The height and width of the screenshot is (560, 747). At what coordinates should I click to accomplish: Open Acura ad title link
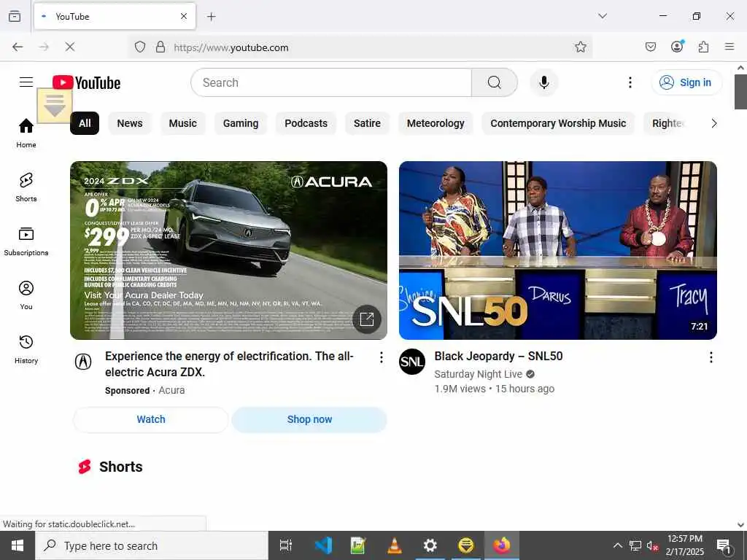[229, 365]
